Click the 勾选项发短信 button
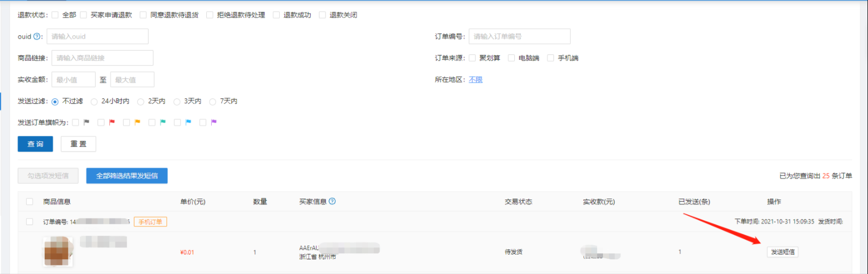 (48, 176)
